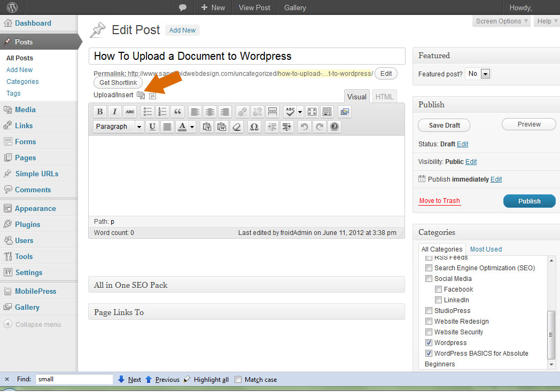Screen dimensions: 560x392
Task: Click the blue Publish button
Action: (x=529, y=201)
